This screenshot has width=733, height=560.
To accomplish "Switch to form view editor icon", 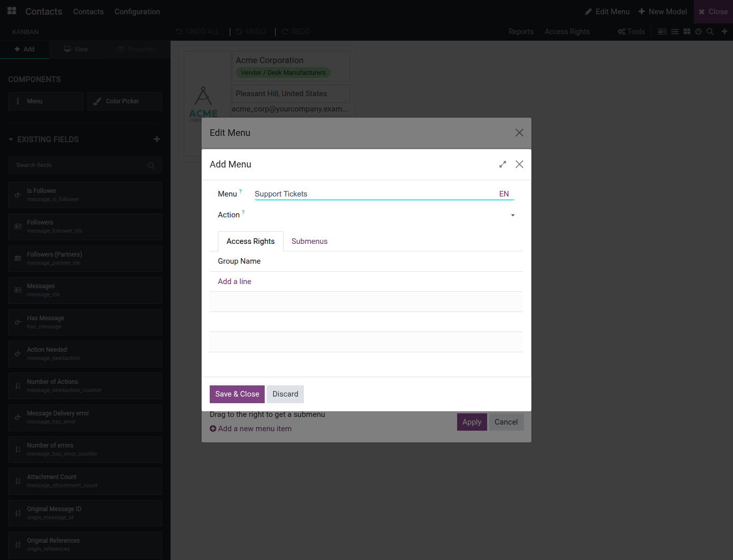I will [662, 32].
